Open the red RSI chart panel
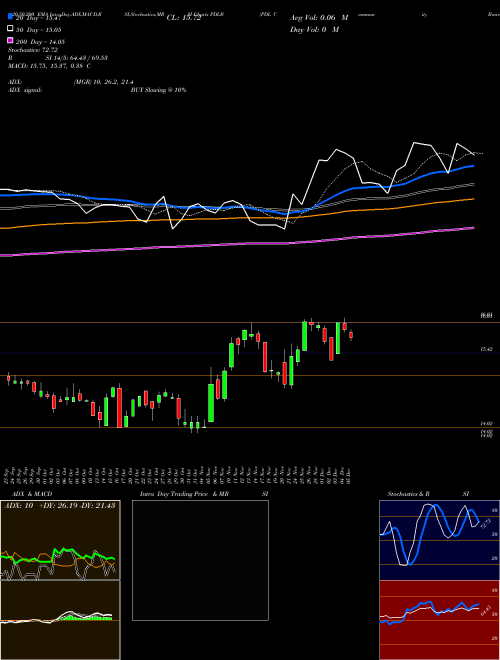Viewport: 500px width, 660px height. [439, 620]
